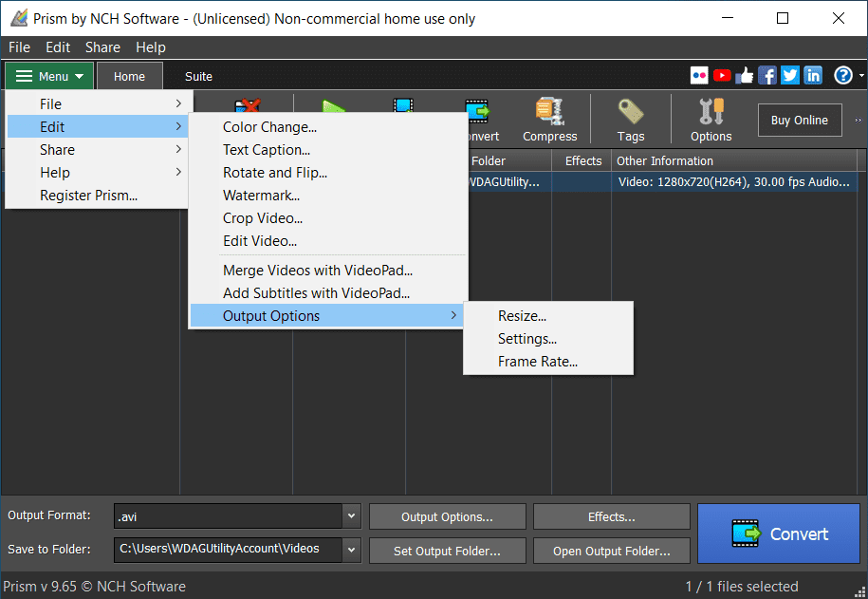Click the Compress toolbar icon
Screen dimensions: 868x599
pos(549,120)
